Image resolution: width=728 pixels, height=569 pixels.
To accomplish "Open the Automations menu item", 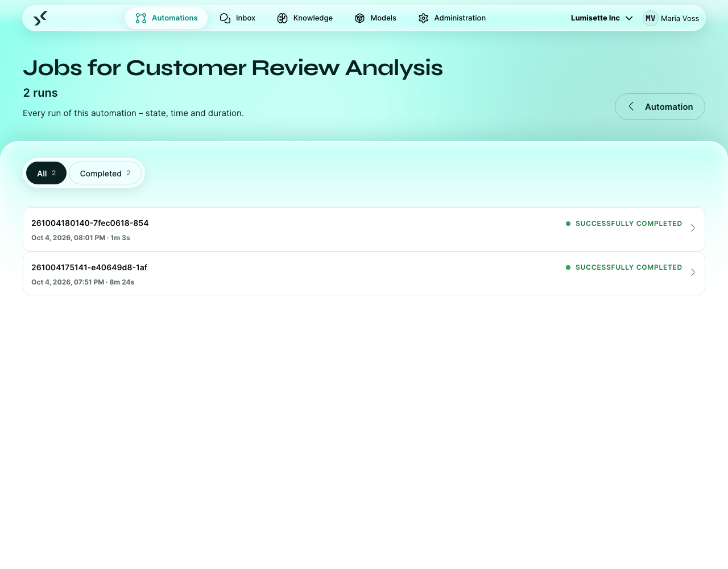I will [x=167, y=18].
